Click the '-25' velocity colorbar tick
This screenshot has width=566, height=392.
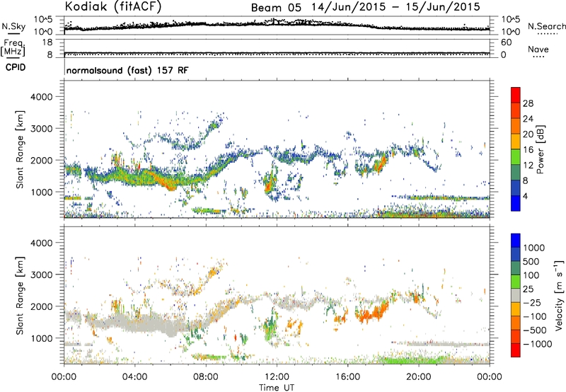pyautogui.click(x=533, y=303)
